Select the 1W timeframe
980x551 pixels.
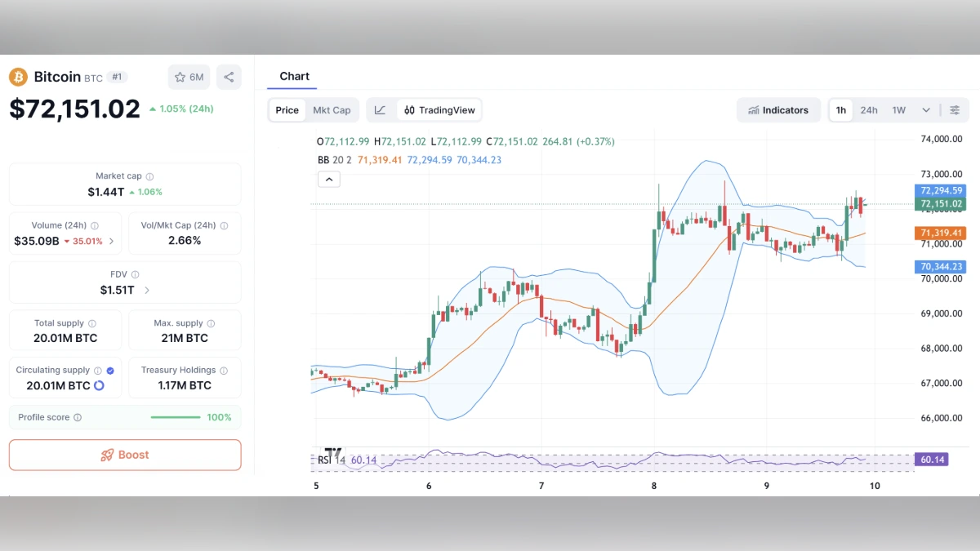click(898, 109)
